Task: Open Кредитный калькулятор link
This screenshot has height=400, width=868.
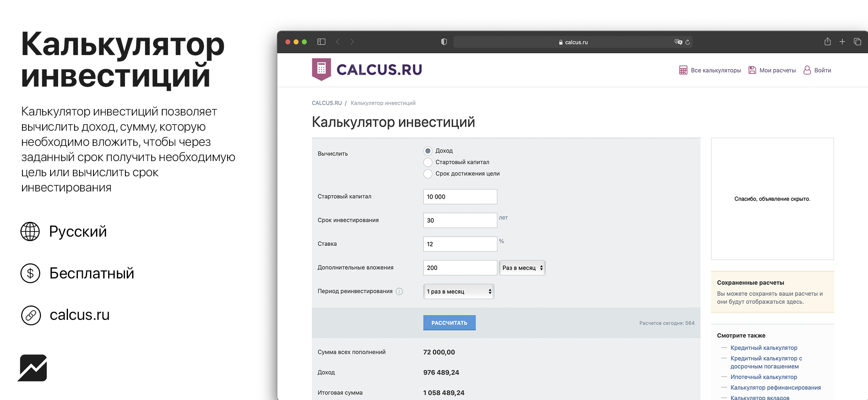Action: click(x=764, y=348)
